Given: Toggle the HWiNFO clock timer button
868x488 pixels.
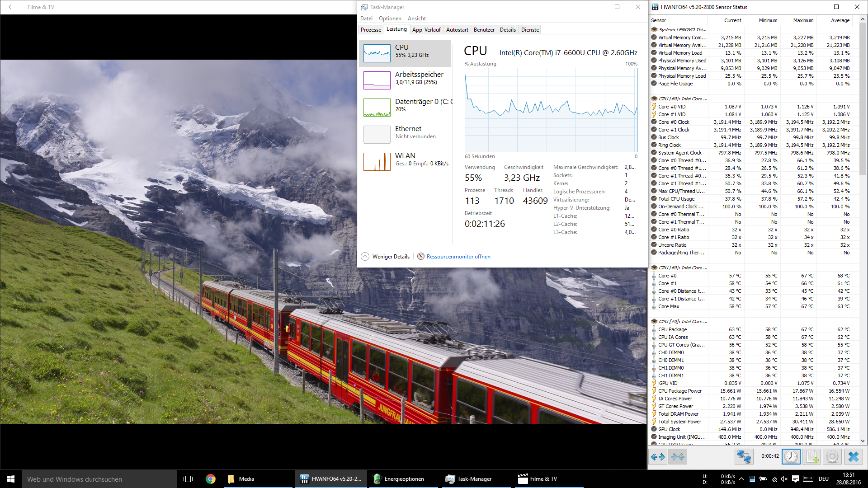Looking at the screenshot, I should pyautogui.click(x=791, y=457).
